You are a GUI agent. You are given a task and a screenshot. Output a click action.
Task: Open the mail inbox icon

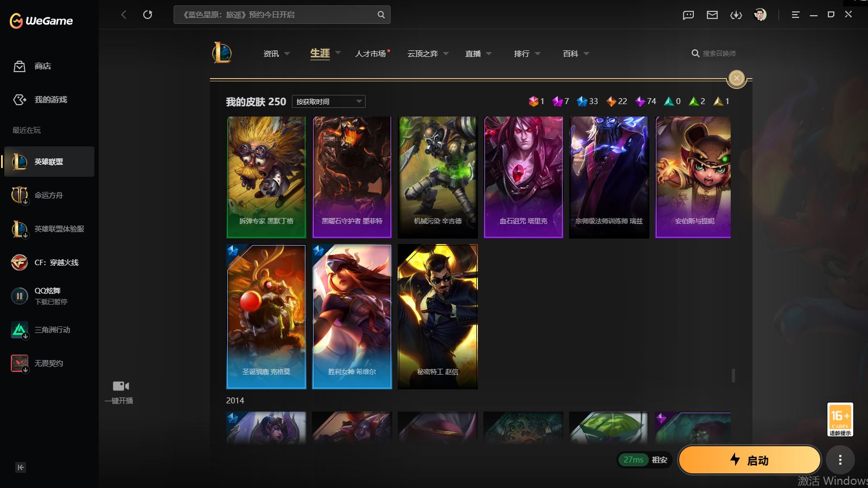712,15
